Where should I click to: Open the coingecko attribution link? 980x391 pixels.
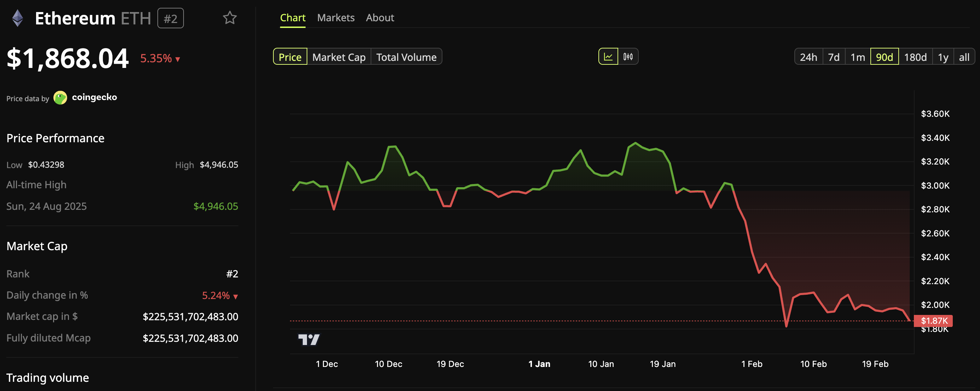[x=94, y=97]
